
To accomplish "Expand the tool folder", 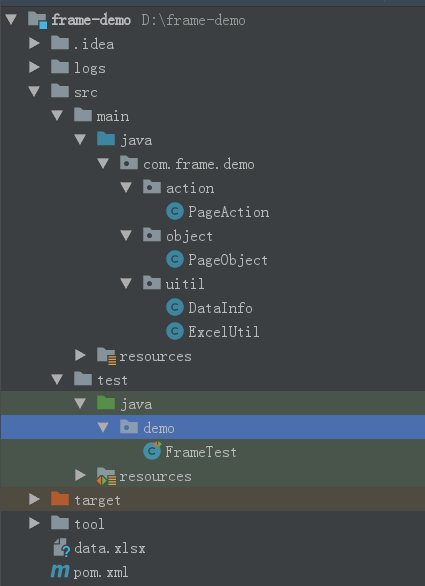I will (x=34, y=523).
